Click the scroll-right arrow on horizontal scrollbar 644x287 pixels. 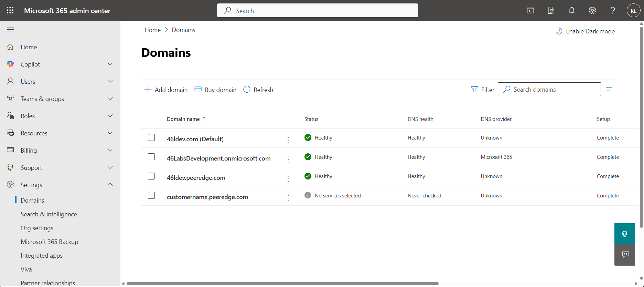pos(636,284)
